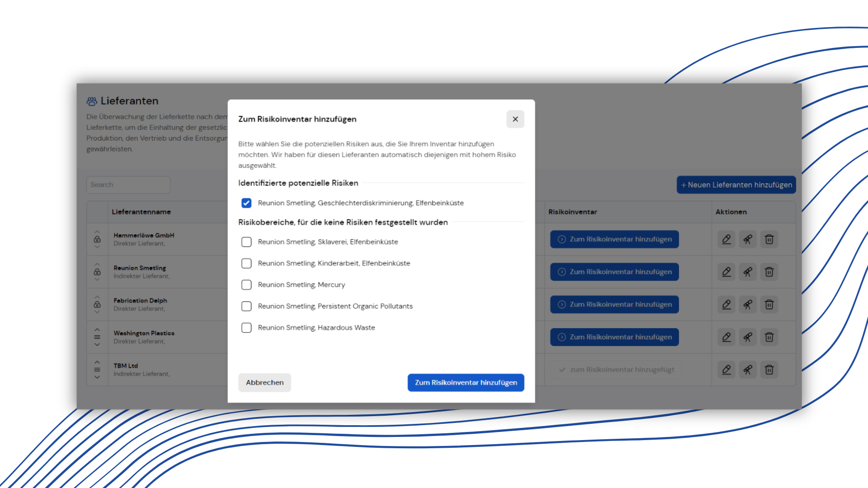Click Neuen Lieferanten hinzufügen button
The height and width of the screenshot is (488, 868).
click(x=736, y=185)
